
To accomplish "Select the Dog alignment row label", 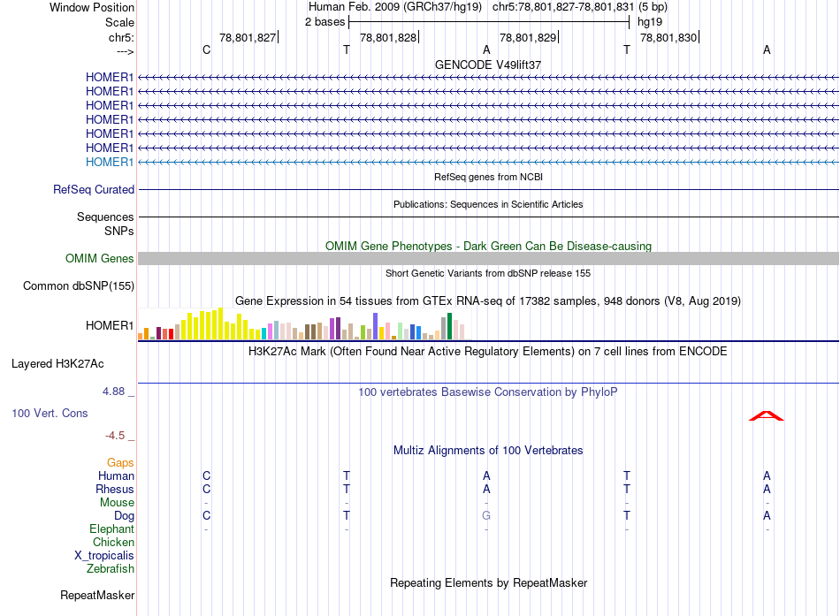I will [124, 516].
